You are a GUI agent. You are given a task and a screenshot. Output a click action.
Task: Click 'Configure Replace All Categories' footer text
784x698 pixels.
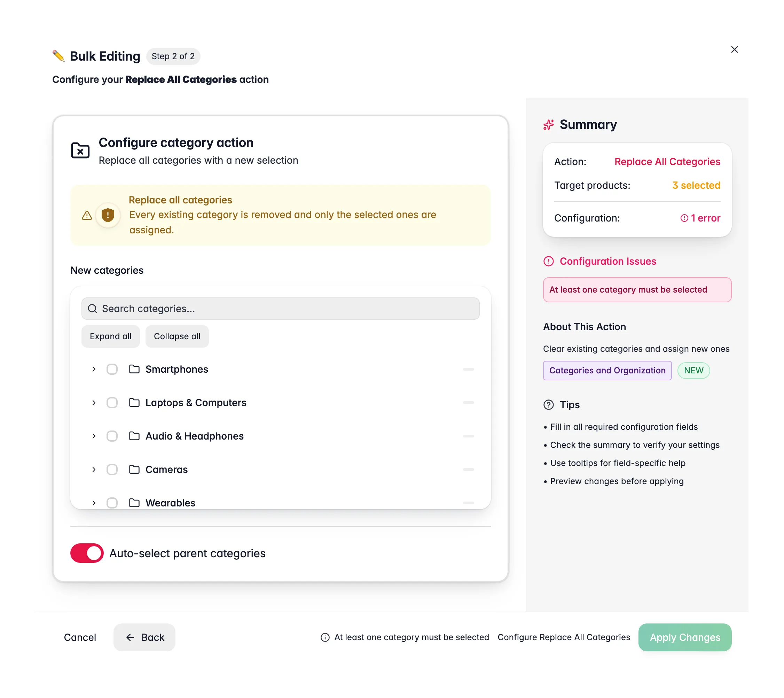tap(564, 637)
